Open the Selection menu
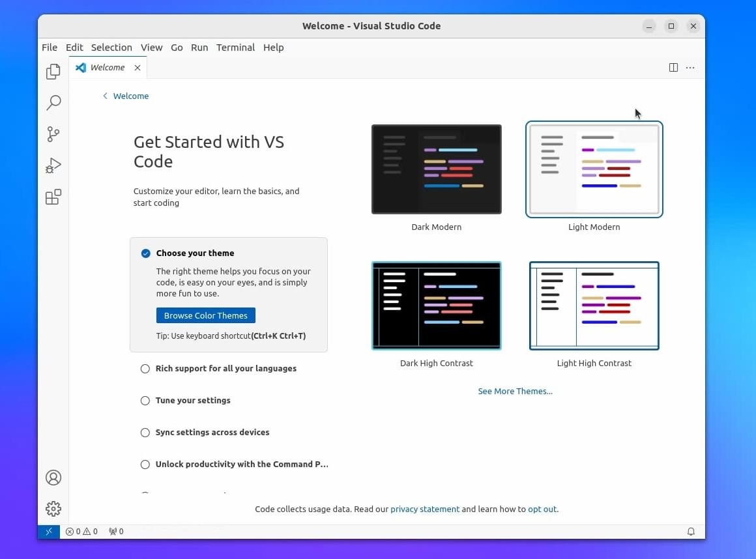 pyautogui.click(x=111, y=47)
